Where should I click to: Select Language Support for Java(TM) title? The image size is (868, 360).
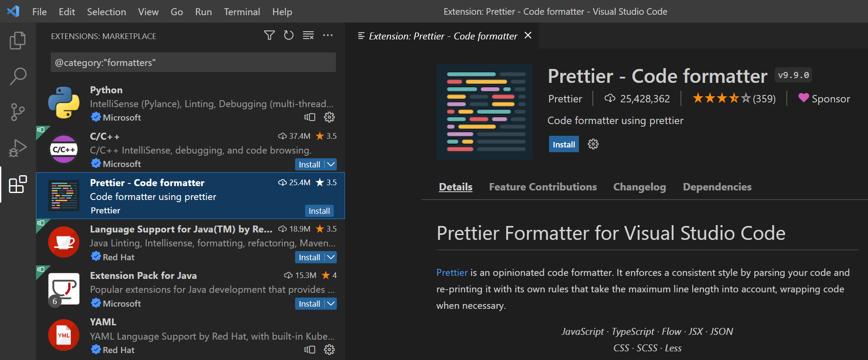[181, 229]
